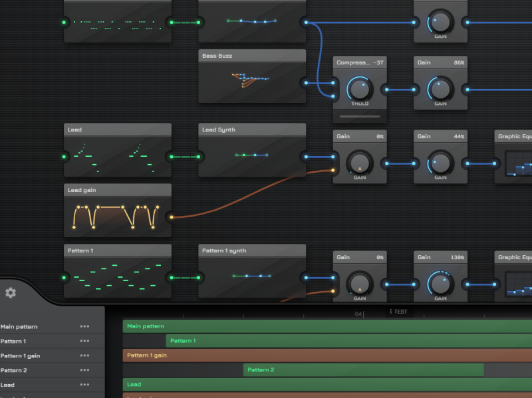Open the settings gear icon

click(11, 292)
